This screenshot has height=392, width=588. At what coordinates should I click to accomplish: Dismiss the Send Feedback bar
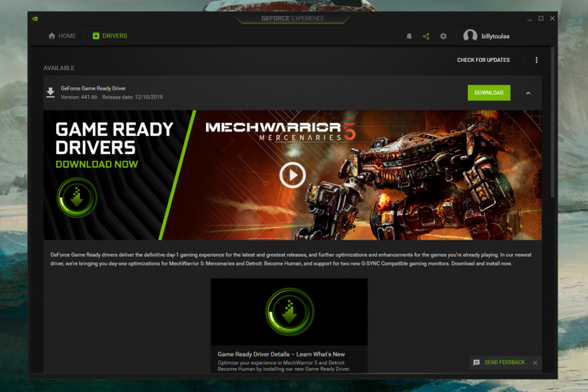pyautogui.click(x=535, y=363)
